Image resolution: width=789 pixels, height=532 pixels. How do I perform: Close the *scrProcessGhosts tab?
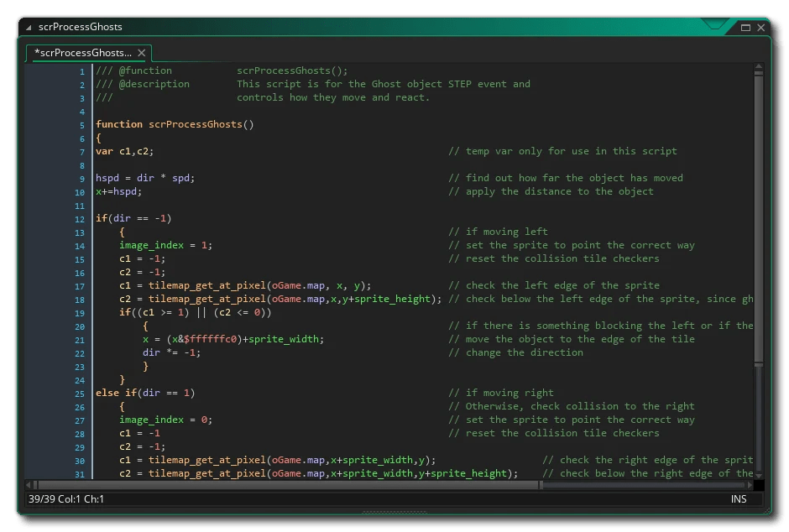[x=142, y=53]
